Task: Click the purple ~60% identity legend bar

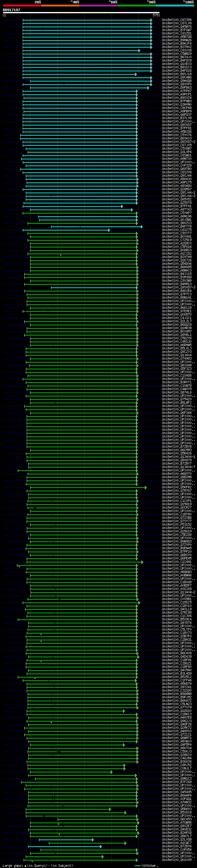Action: click(99, 6)
